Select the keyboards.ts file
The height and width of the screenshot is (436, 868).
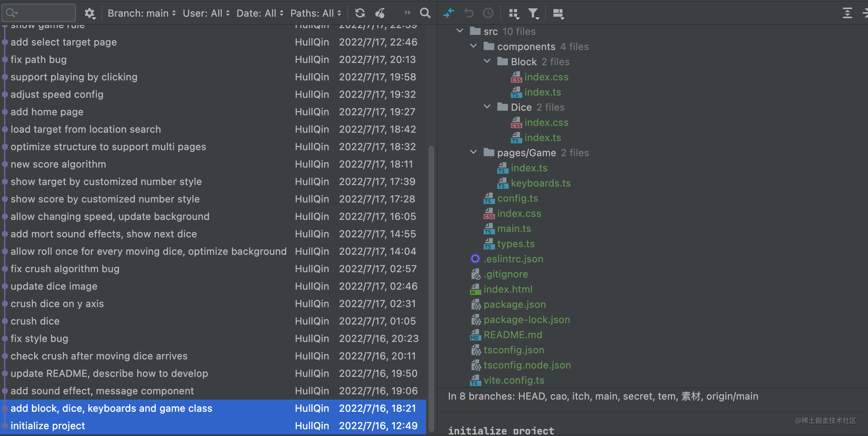(541, 183)
